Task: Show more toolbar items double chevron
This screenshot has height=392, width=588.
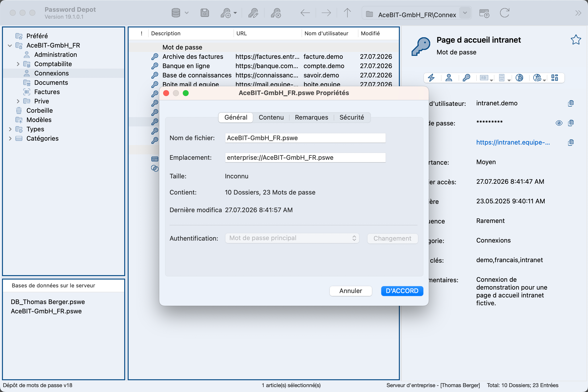Action: pyautogui.click(x=578, y=13)
